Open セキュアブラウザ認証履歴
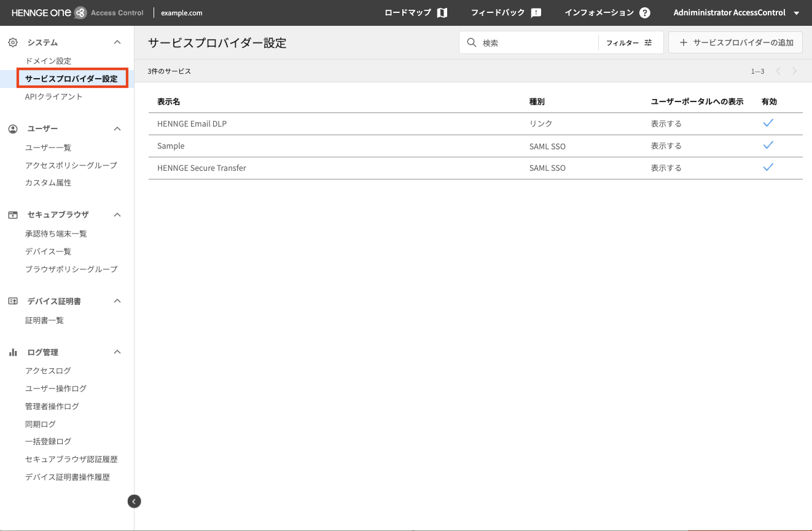The height and width of the screenshot is (531, 812). pos(71,459)
